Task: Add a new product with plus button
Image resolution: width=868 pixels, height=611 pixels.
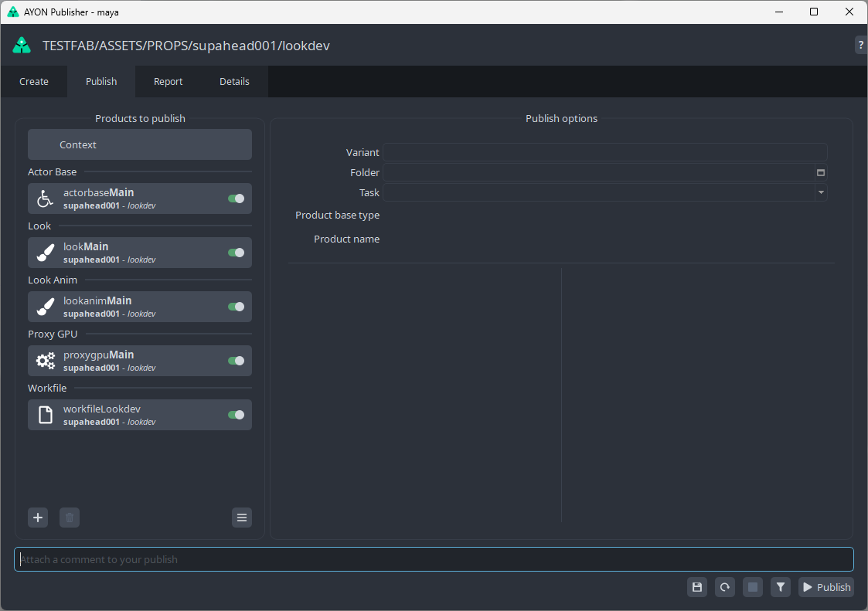Action: [x=38, y=518]
